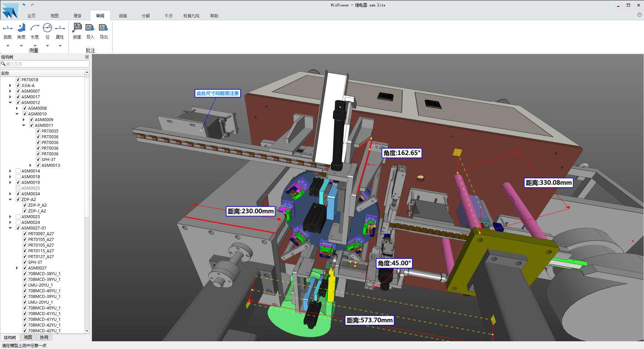Expand the ASM0008 tree node
The height and width of the screenshot is (349, 644).
point(17,108)
